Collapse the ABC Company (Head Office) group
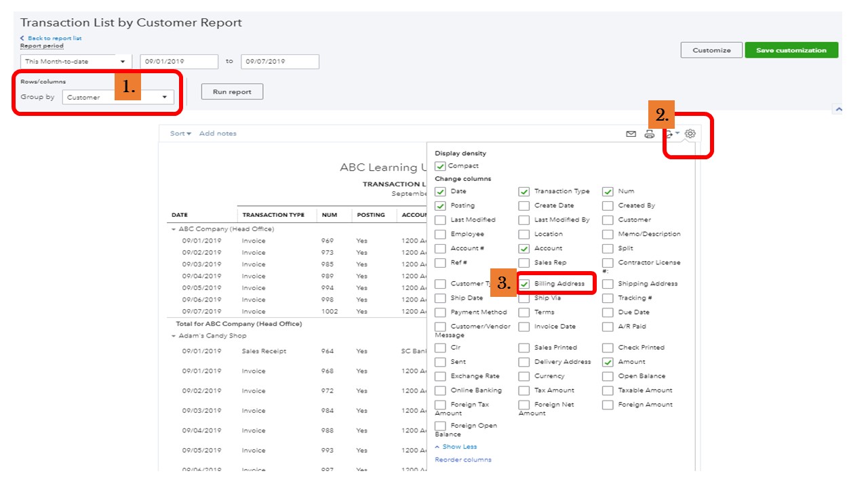The image size is (868, 488). pos(174,230)
